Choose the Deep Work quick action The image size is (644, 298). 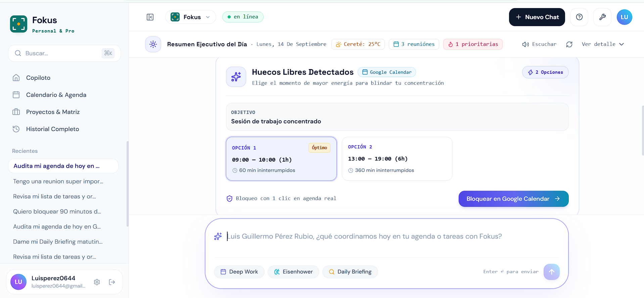click(239, 272)
